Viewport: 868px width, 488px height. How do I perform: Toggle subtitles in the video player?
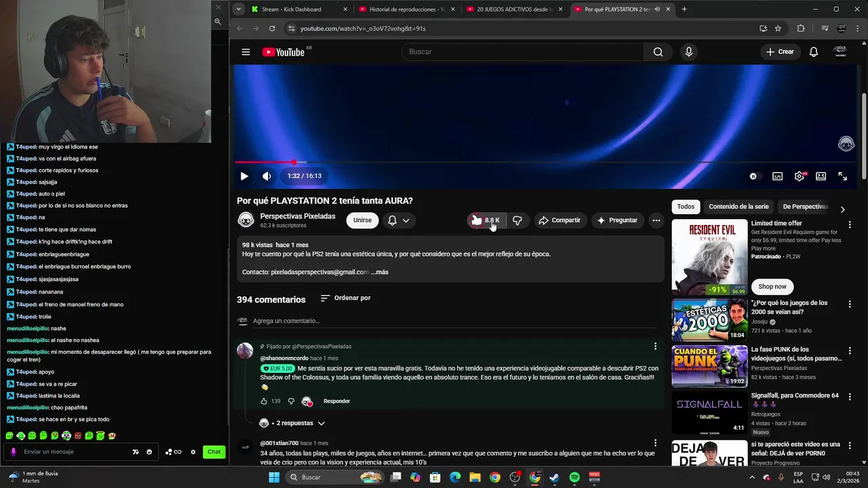click(777, 176)
